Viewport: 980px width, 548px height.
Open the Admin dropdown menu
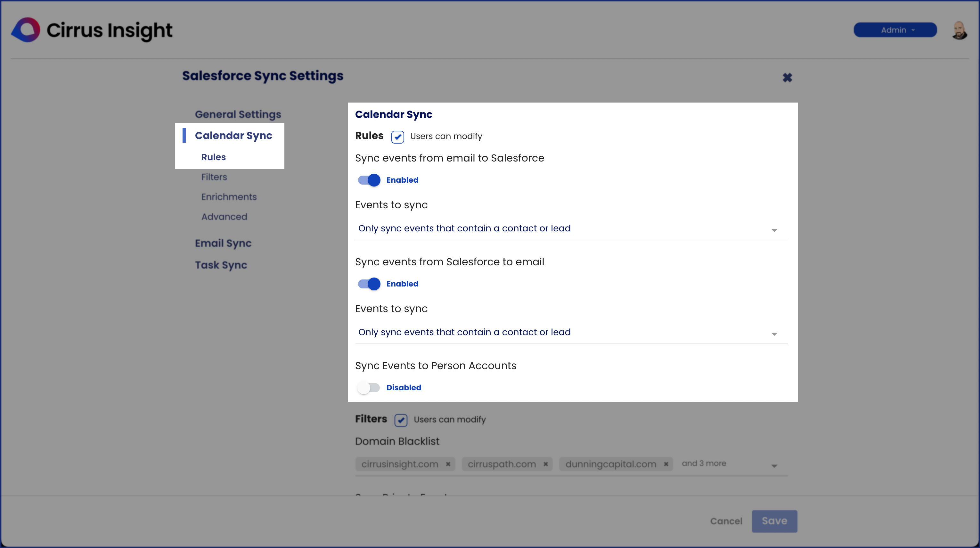click(895, 30)
